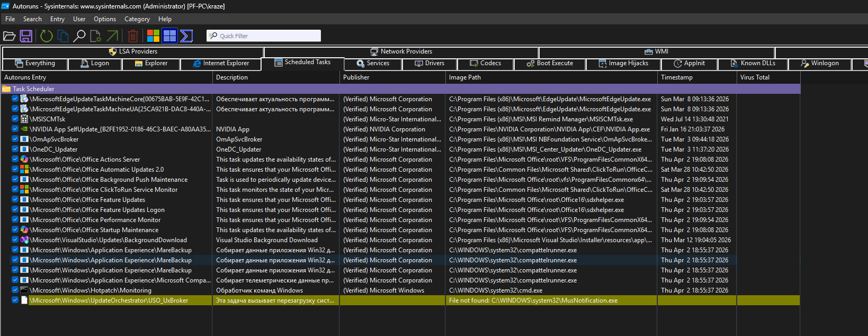The height and width of the screenshot is (336, 868).
Task: Toggle the colored Windows logo filter icon
Action: coord(154,36)
